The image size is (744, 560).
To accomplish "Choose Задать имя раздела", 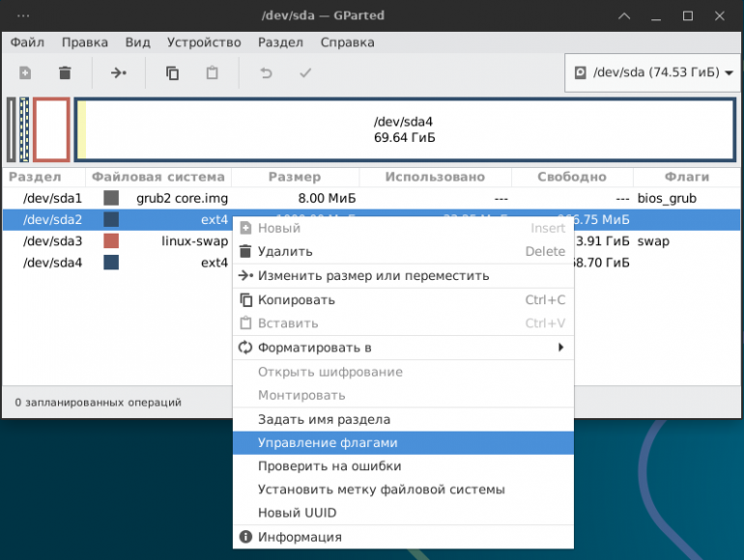I will [x=403, y=419].
